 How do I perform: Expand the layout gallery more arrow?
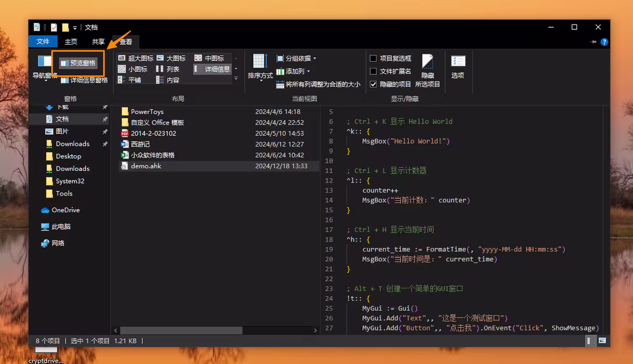(236, 79)
